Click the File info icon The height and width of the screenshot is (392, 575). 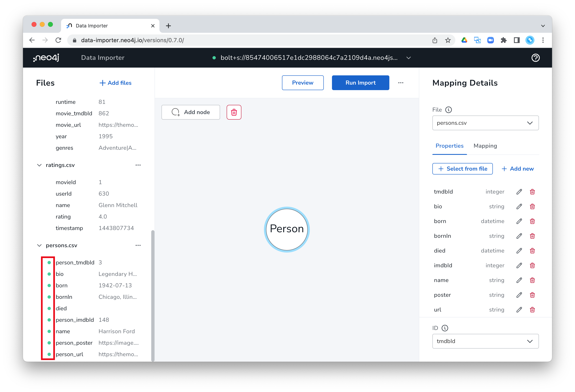point(449,110)
